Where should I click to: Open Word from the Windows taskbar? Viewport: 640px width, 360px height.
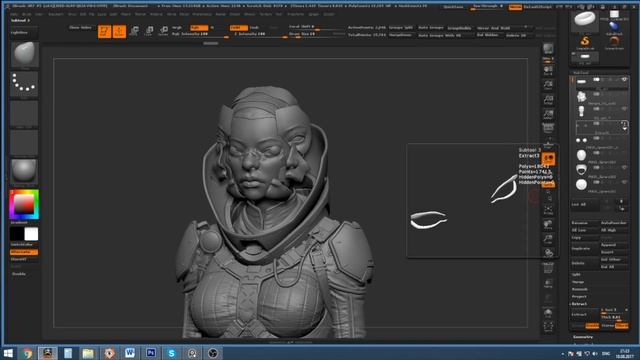(x=130, y=353)
